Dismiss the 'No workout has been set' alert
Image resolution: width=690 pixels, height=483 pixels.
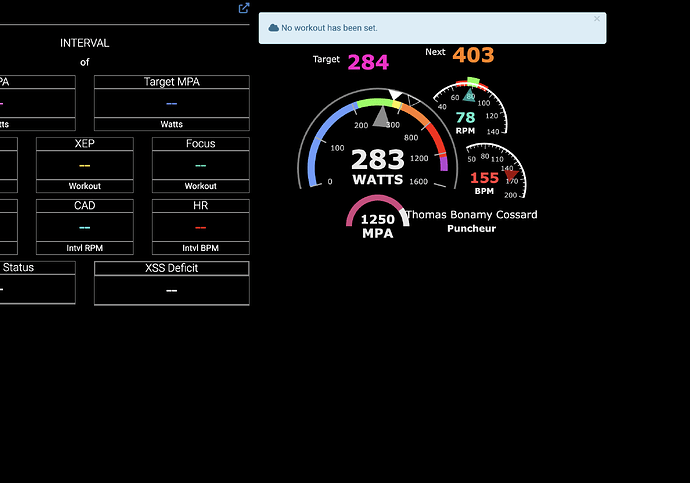597,18
